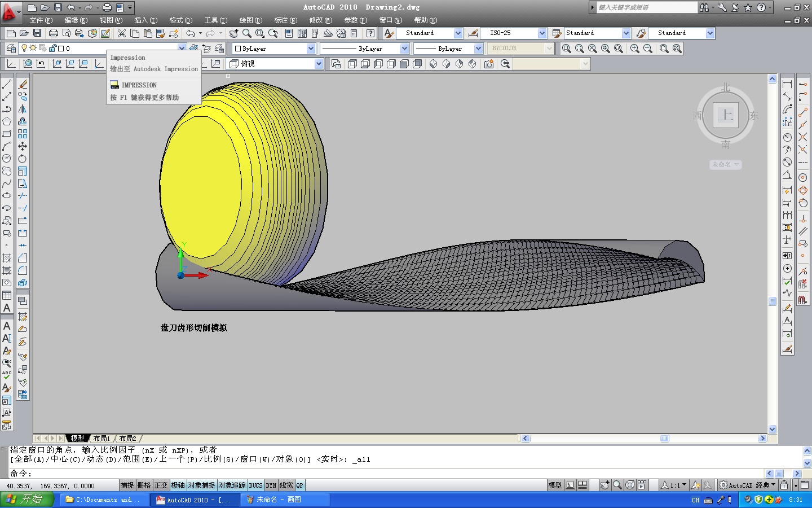The image size is (812, 508).
Task: Click the Cut scissors icon
Action: pyautogui.click(x=121, y=33)
